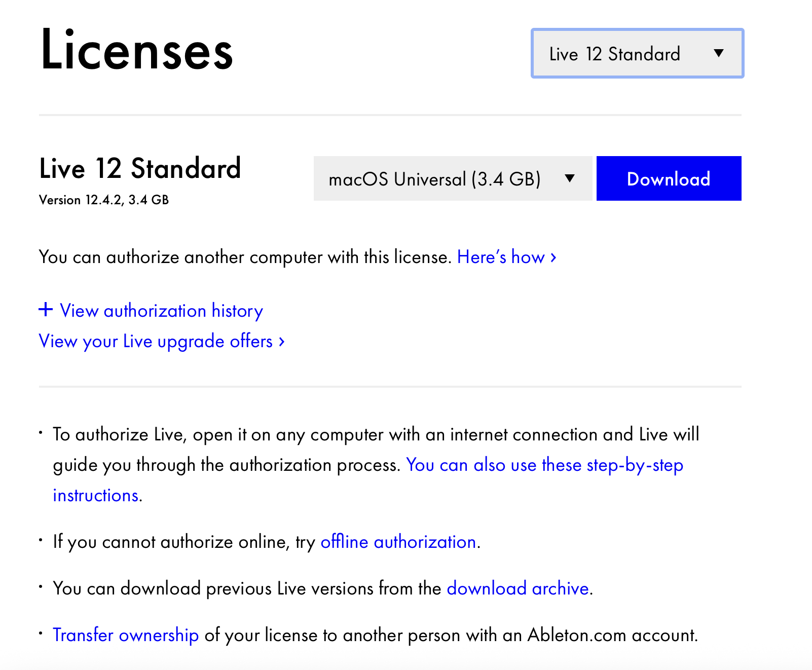
Task: Open View your Live upgrade offers
Action: click(162, 341)
